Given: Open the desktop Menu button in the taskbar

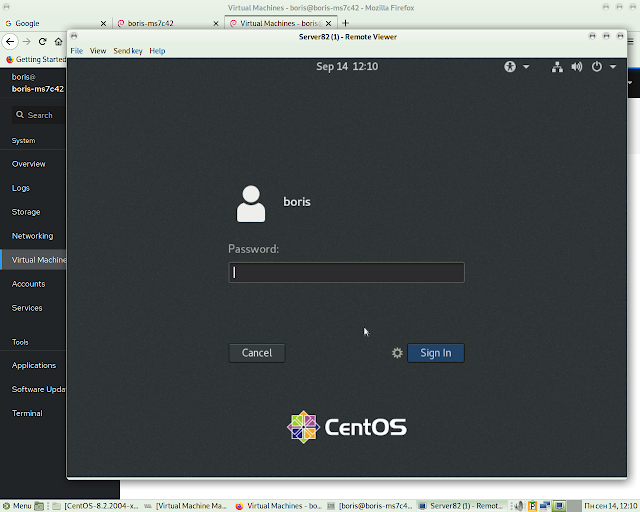Looking at the screenshot, I should pyautogui.click(x=17, y=506).
